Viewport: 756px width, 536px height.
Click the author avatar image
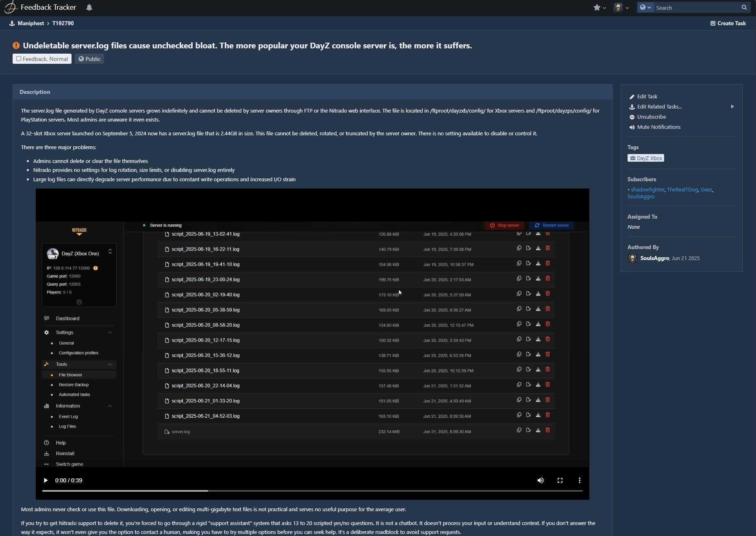632,258
